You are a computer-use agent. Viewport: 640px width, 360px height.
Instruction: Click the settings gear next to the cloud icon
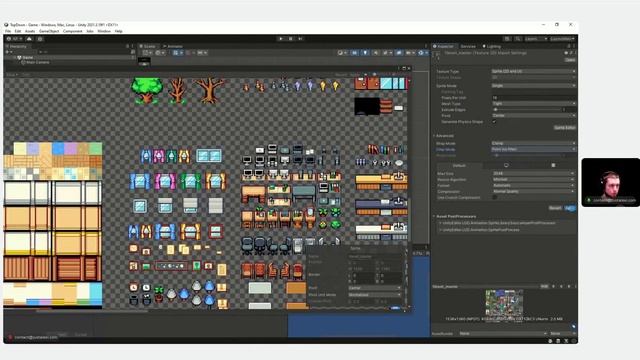click(x=40, y=39)
